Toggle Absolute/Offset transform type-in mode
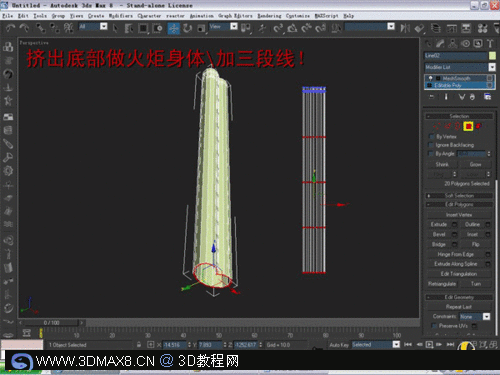Screen dimensions: 500x375 pos(151,345)
